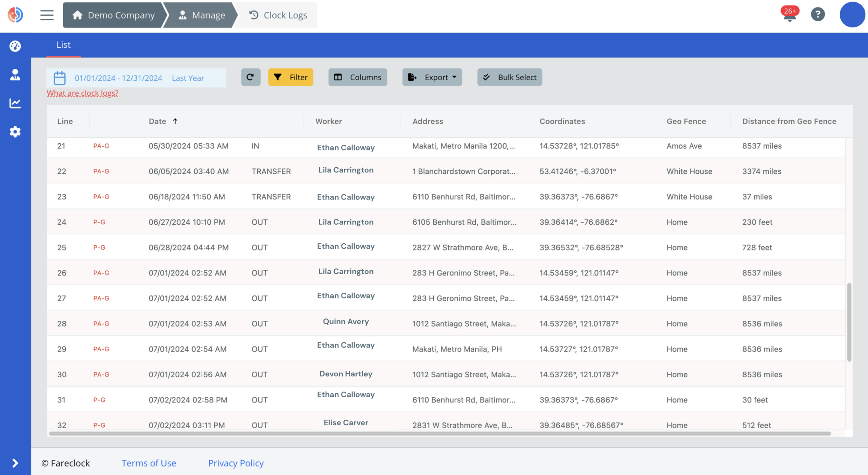Toggle the Filter panel

click(x=290, y=77)
